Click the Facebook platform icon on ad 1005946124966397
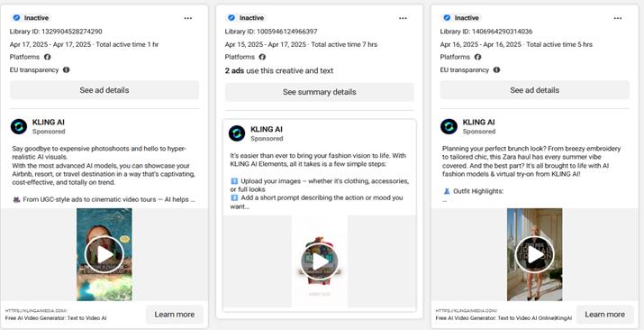 pos(262,57)
